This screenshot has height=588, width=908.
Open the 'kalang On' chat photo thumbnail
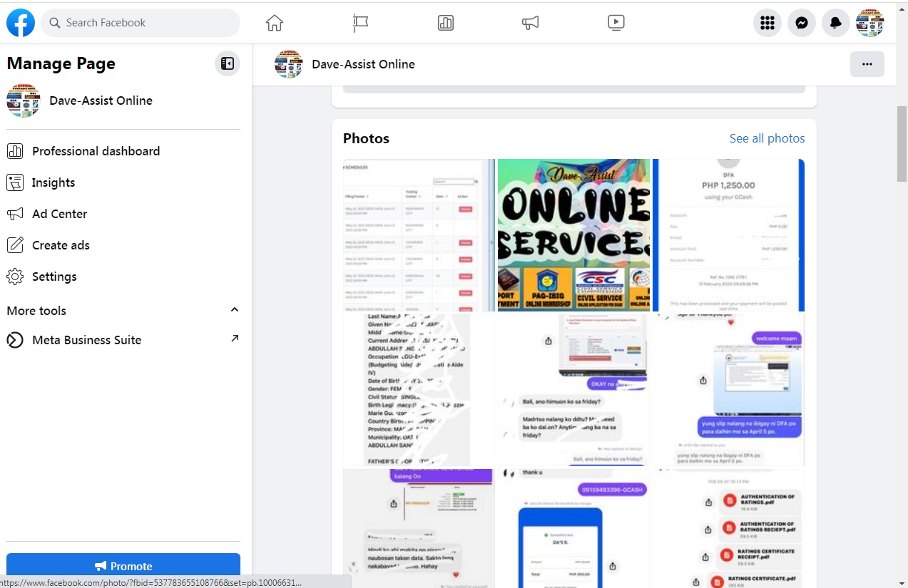[419, 528]
